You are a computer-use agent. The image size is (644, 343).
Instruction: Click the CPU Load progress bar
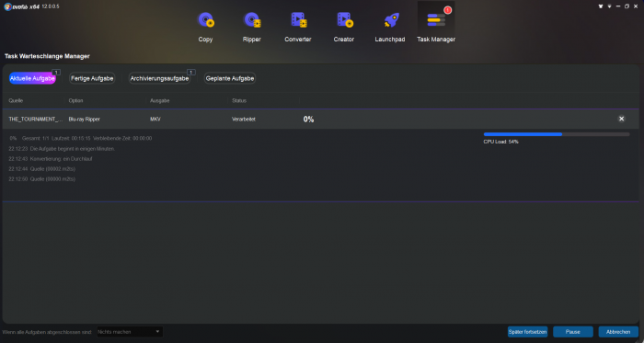tap(557, 134)
